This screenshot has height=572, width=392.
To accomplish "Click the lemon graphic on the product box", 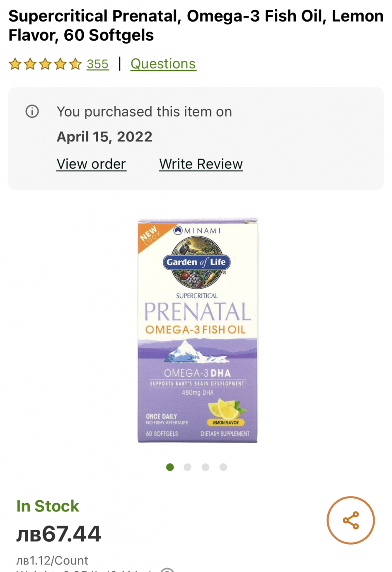I will [227, 408].
